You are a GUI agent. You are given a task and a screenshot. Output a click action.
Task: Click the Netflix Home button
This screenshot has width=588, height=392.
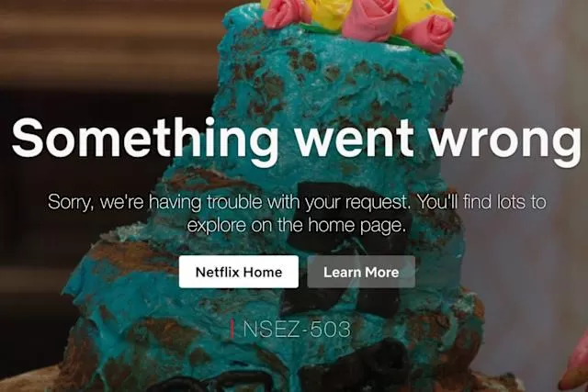[239, 272]
